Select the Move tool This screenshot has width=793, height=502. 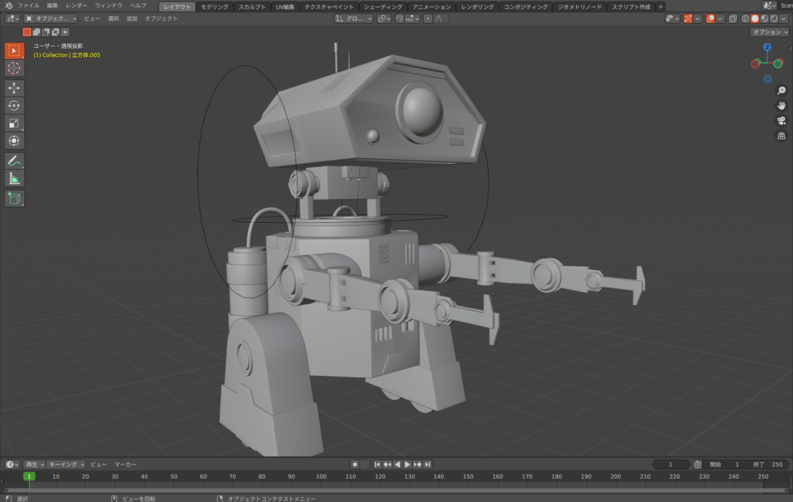pyautogui.click(x=14, y=88)
